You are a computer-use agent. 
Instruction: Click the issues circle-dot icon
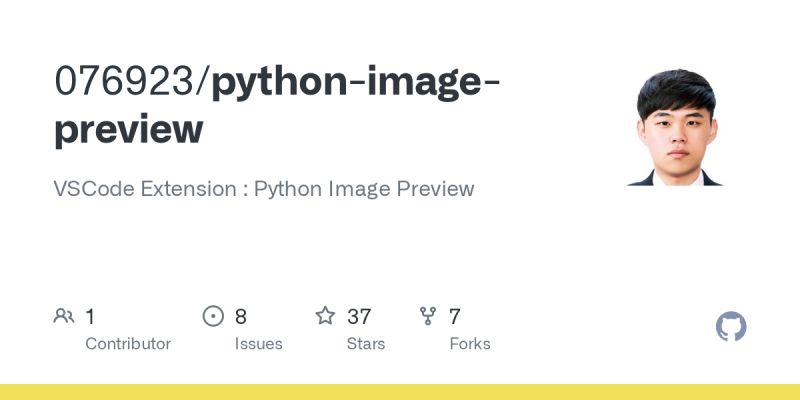click(x=213, y=316)
